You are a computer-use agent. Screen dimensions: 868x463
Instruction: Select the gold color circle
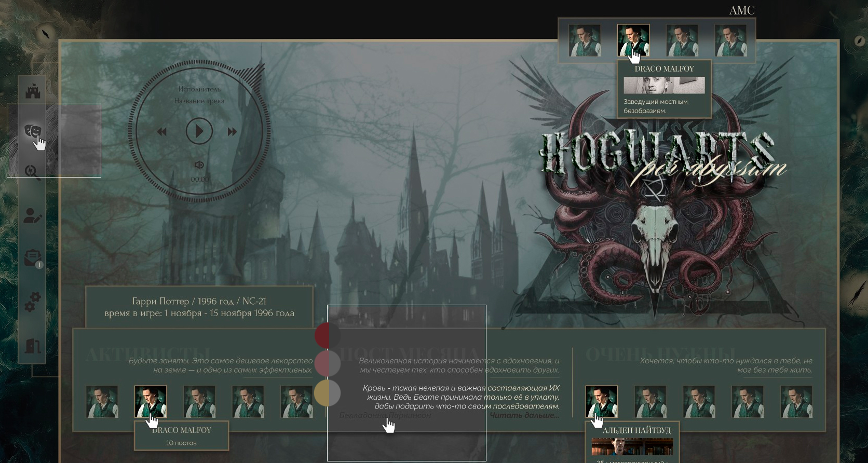point(327,392)
